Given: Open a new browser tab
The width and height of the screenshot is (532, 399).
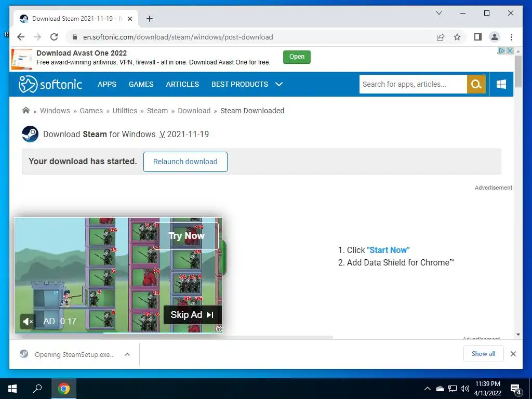Looking at the screenshot, I should [149, 19].
